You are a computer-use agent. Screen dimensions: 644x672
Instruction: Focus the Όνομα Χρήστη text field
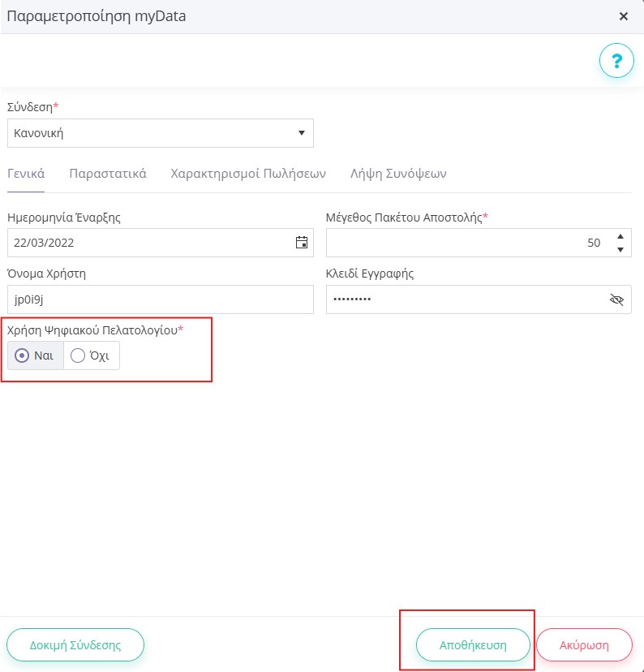pyautogui.click(x=160, y=299)
